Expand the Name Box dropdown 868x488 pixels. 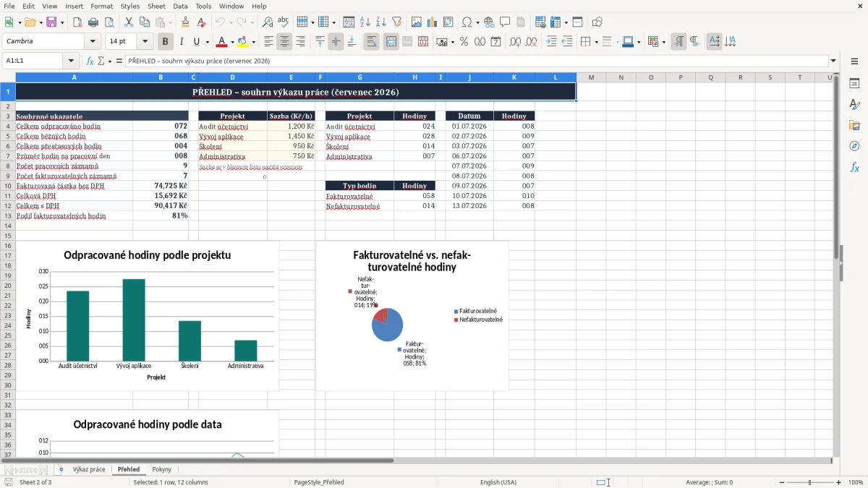coord(71,61)
